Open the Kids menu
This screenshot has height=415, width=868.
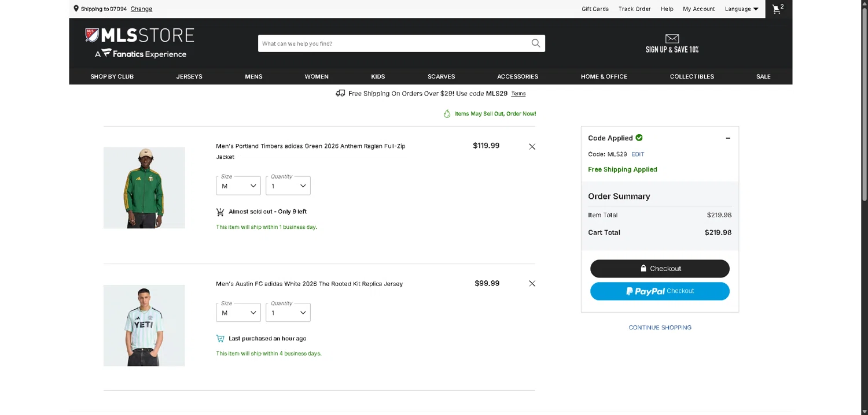click(x=378, y=76)
